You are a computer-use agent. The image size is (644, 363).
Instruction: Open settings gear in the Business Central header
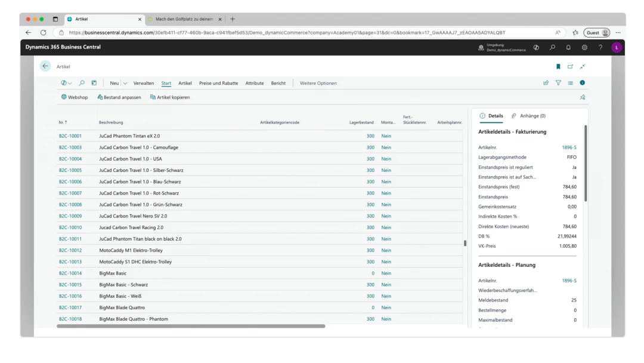(x=584, y=47)
